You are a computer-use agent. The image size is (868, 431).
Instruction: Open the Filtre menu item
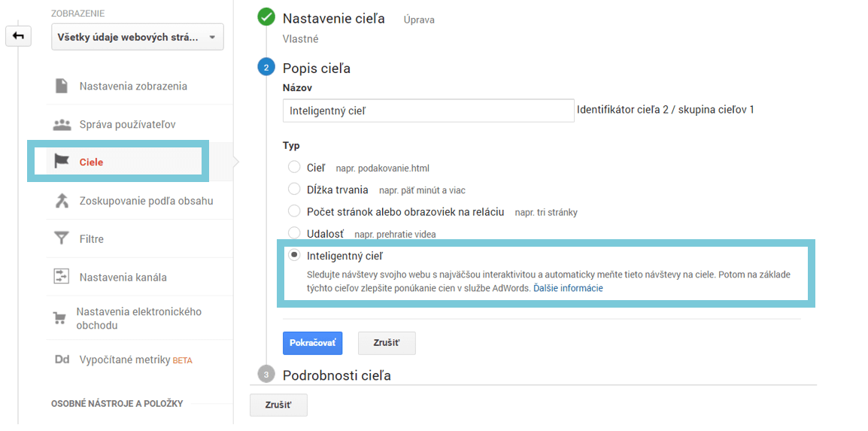92,239
